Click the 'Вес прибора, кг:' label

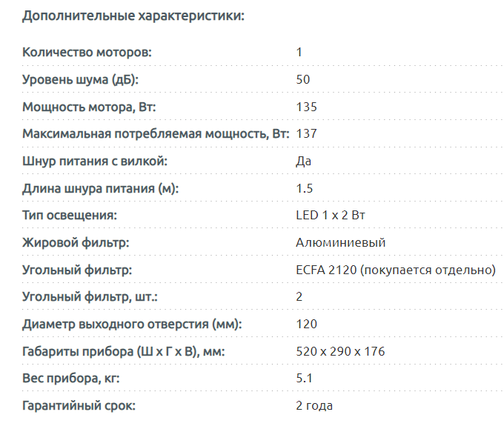[71, 379]
